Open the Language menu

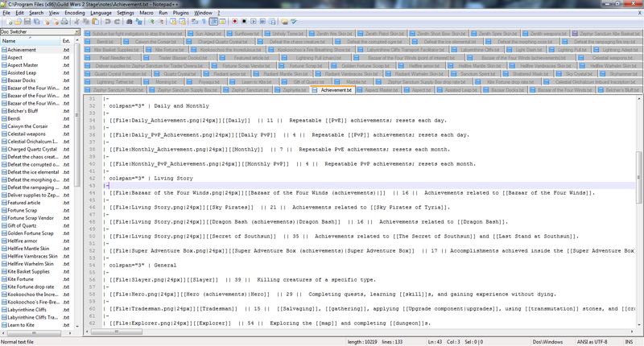101,13
